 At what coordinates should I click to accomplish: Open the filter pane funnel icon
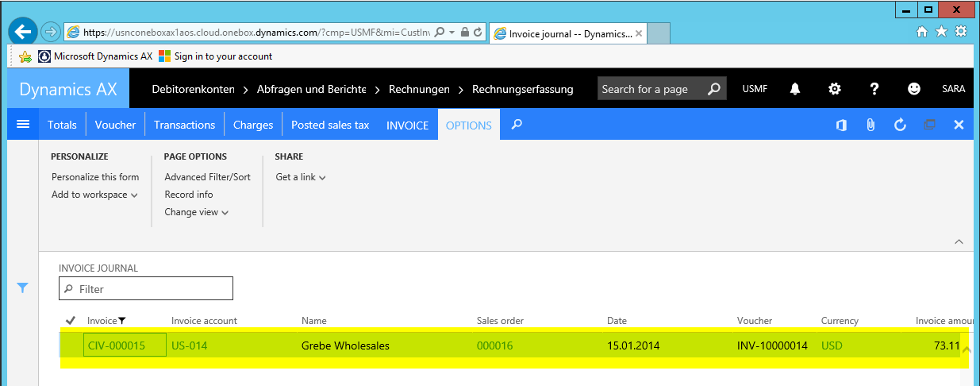23,288
